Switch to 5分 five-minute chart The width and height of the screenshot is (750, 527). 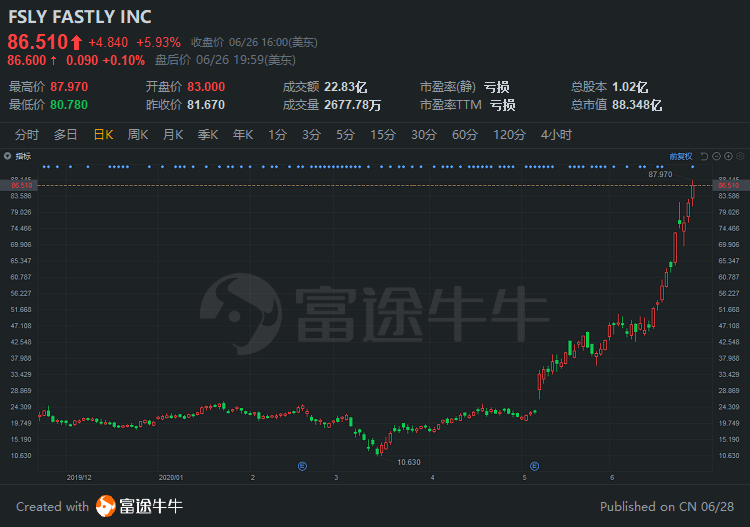click(x=345, y=135)
